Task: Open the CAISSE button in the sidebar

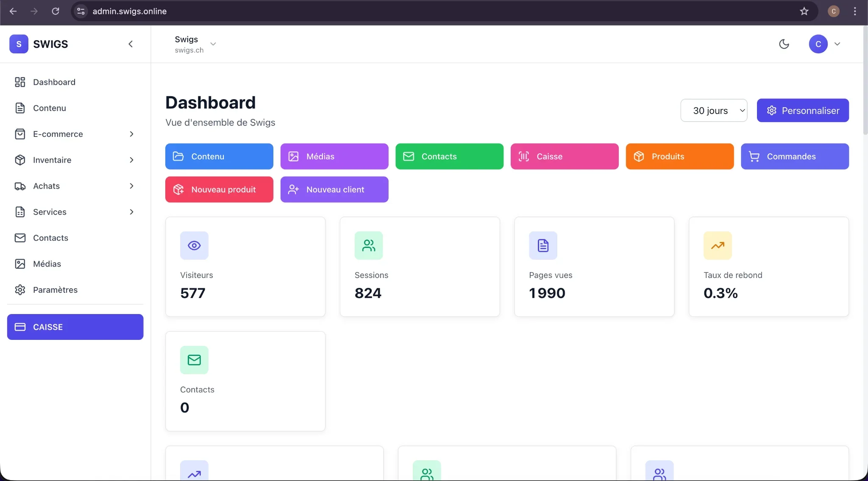Action: coord(75,327)
